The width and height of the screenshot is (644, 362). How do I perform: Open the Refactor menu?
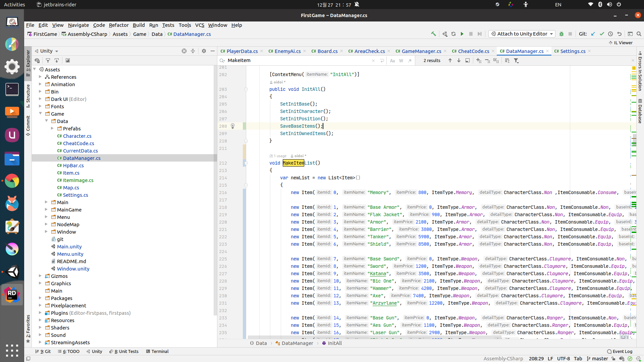[x=118, y=25]
